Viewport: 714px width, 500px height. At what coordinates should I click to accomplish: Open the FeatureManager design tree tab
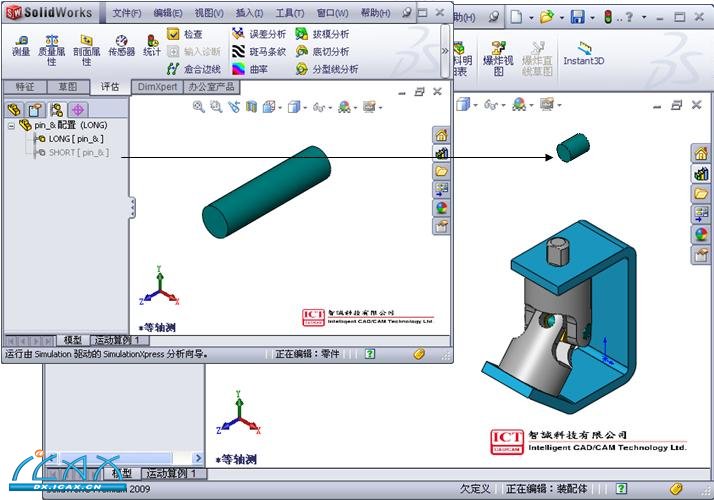click(14, 110)
